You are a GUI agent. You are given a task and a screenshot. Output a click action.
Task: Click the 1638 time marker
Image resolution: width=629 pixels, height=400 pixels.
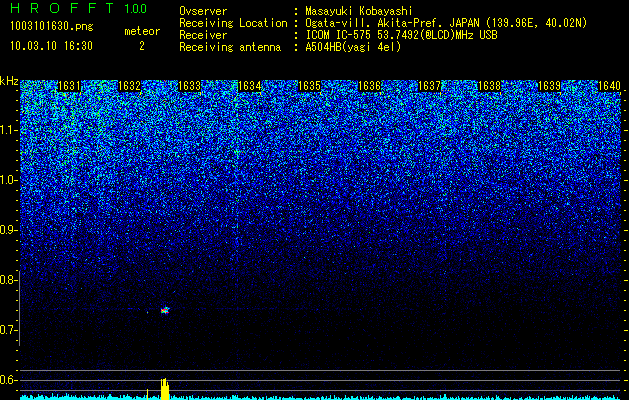[489, 86]
